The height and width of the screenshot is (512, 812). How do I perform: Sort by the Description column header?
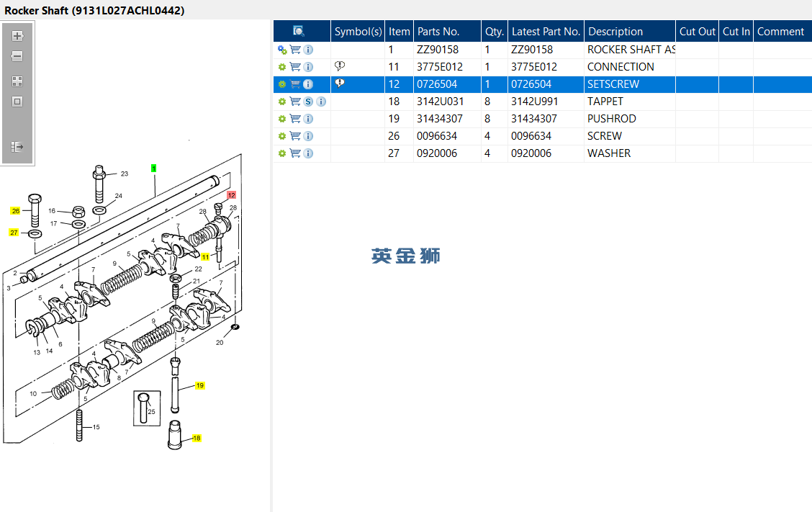tap(630, 31)
